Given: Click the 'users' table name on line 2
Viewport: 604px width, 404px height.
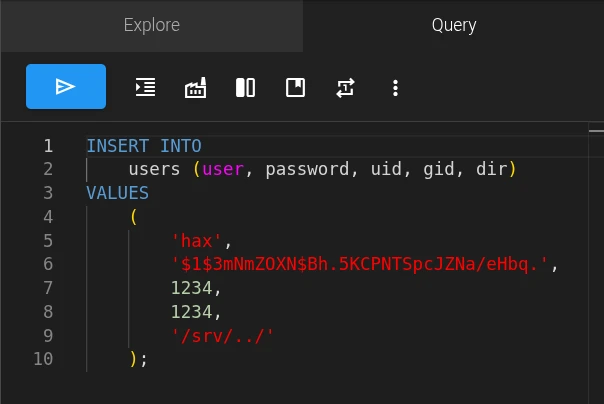Looking at the screenshot, I should click(154, 169).
